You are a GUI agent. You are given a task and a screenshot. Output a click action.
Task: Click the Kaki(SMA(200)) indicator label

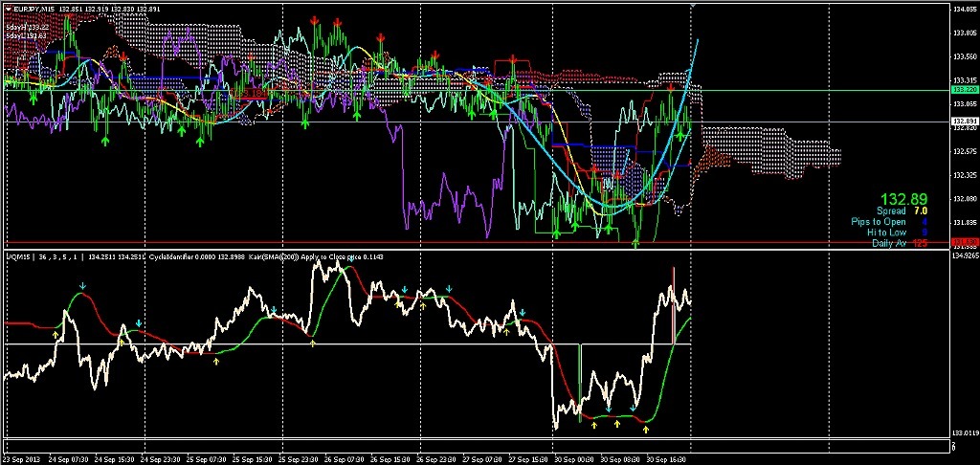click(275, 256)
